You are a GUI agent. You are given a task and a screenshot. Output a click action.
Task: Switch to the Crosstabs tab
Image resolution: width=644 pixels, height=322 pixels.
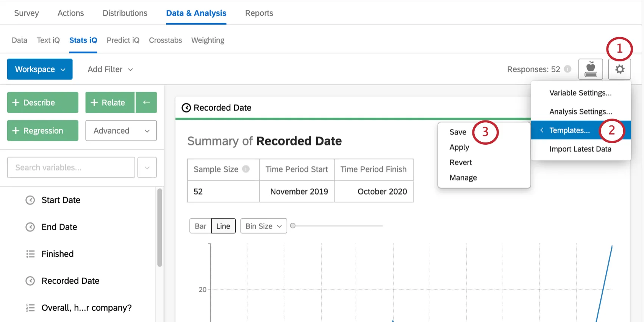click(x=165, y=40)
